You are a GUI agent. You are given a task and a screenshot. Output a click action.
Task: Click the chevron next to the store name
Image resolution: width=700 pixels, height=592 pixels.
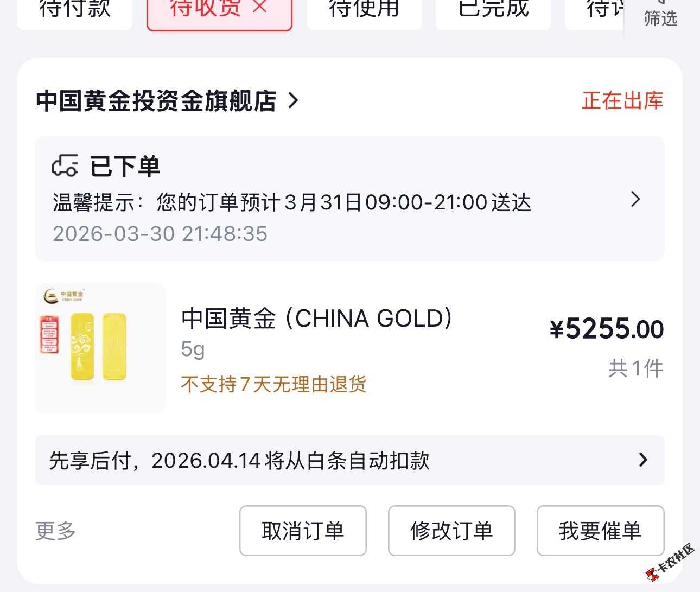click(x=294, y=101)
